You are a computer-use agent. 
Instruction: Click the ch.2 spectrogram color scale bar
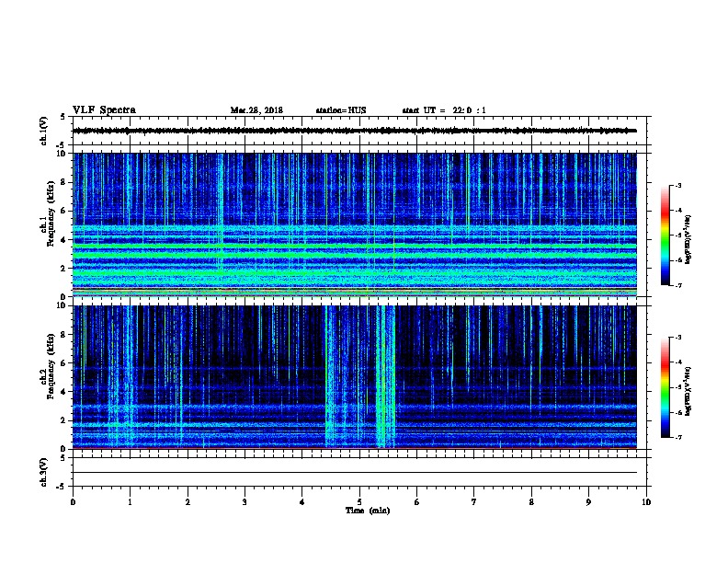click(665, 387)
